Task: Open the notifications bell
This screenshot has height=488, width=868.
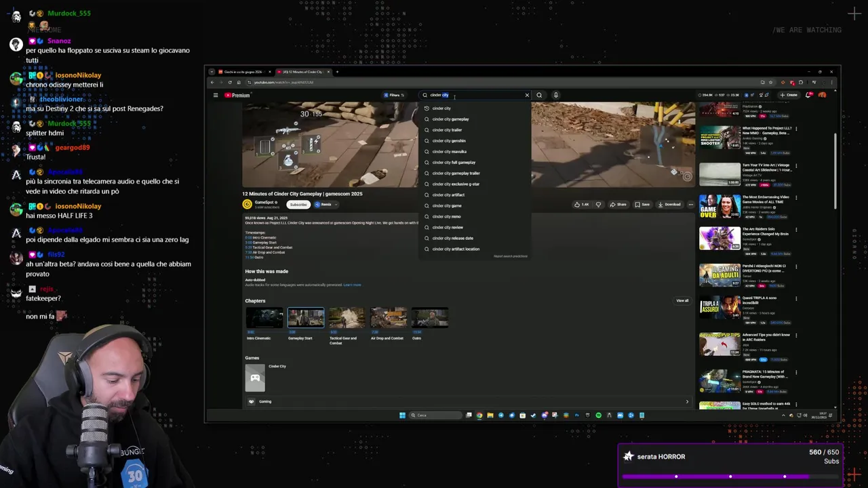Action: [808, 95]
